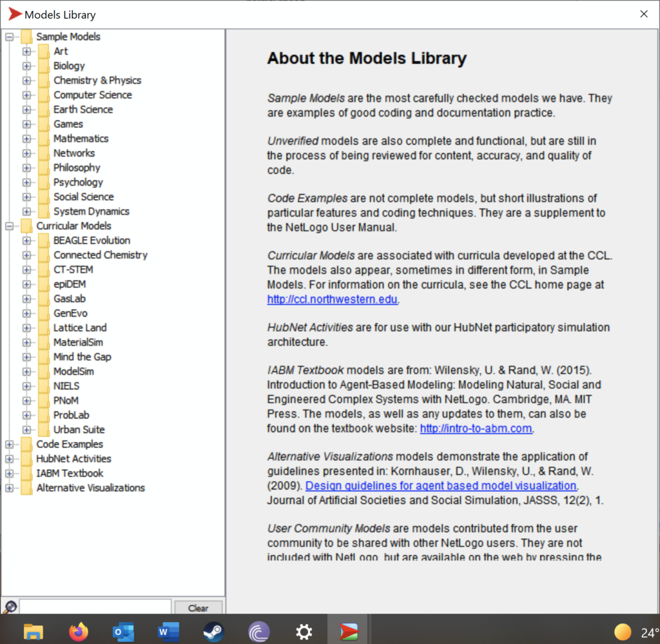Collapse the Sample Models folder
Viewport: 660px width, 644px height.
9,37
